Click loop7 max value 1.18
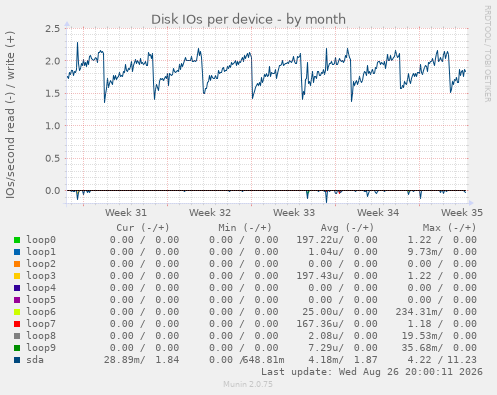 coord(419,324)
